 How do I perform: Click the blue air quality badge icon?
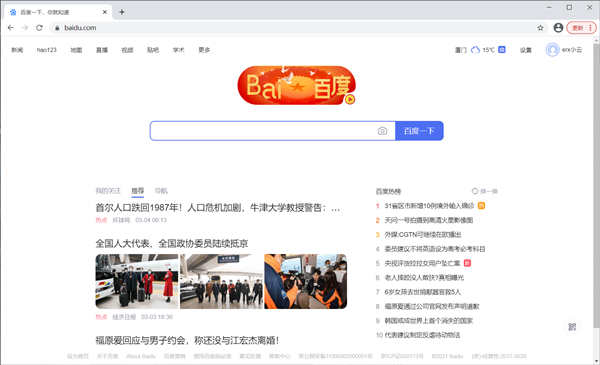[502, 49]
